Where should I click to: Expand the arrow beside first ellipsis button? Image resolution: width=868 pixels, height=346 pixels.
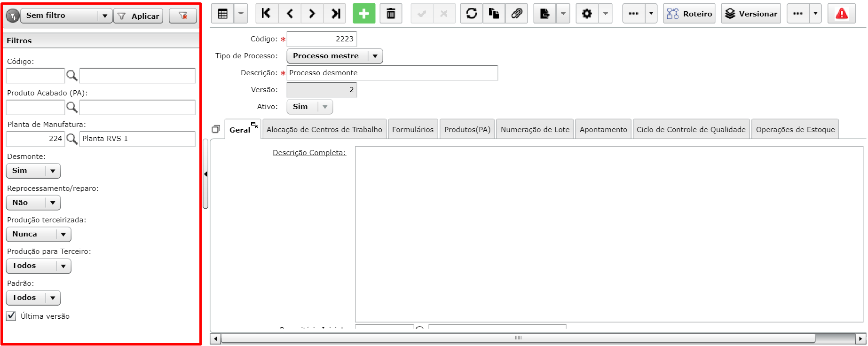click(651, 14)
